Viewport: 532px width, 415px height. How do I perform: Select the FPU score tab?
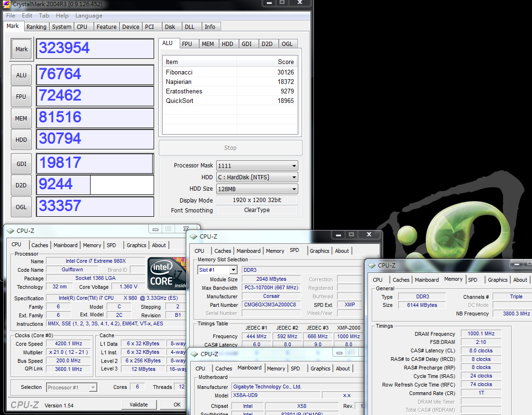(187, 44)
